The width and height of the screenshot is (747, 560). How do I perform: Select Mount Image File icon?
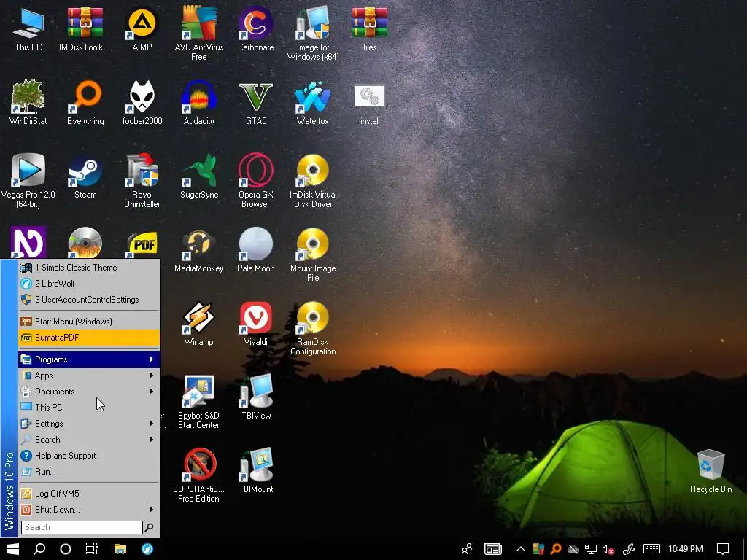[x=313, y=254]
